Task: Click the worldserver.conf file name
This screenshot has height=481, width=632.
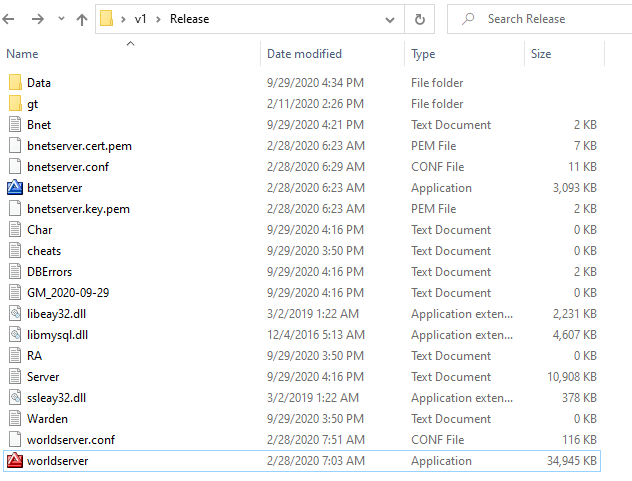Action: pyautogui.click(x=71, y=439)
